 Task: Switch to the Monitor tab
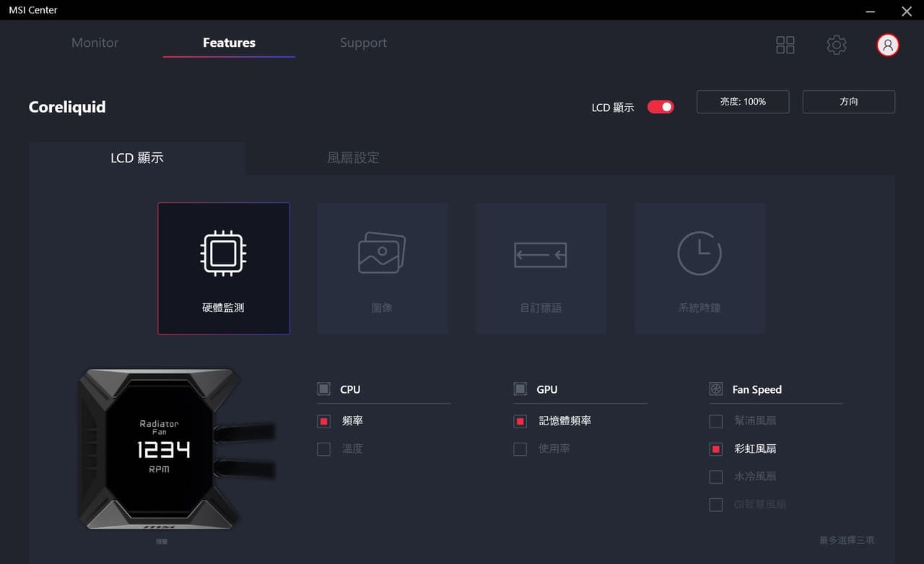click(95, 43)
